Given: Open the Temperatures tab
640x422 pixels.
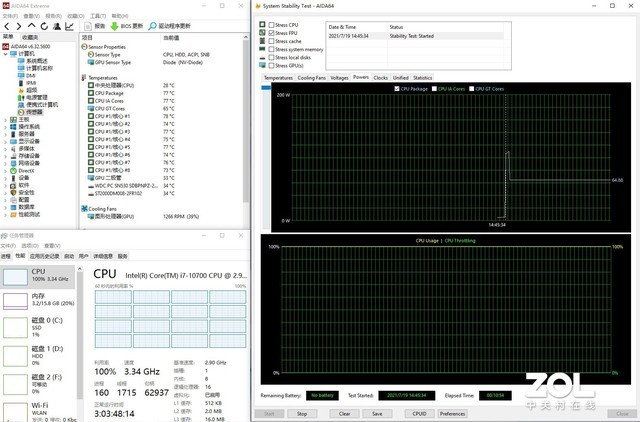Looking at the screenshot, I should [278, 78].
